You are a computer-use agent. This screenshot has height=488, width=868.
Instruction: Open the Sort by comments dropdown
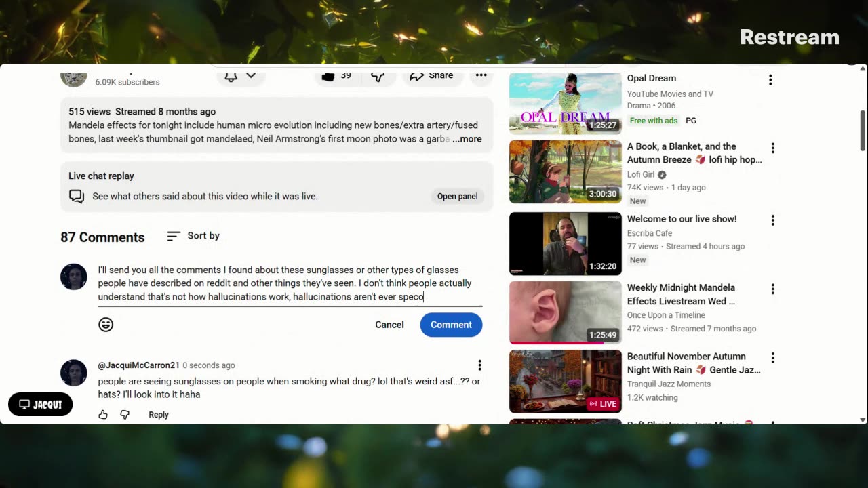coord(193,236)
